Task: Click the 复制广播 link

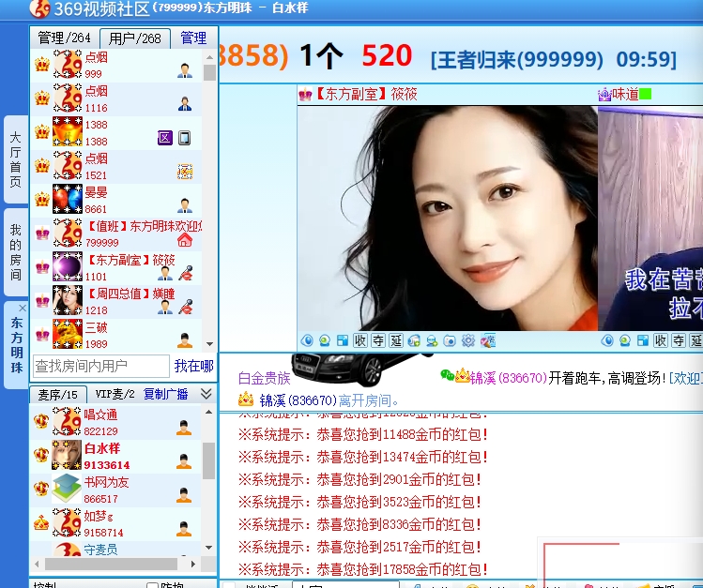Action: coord(165,394)
